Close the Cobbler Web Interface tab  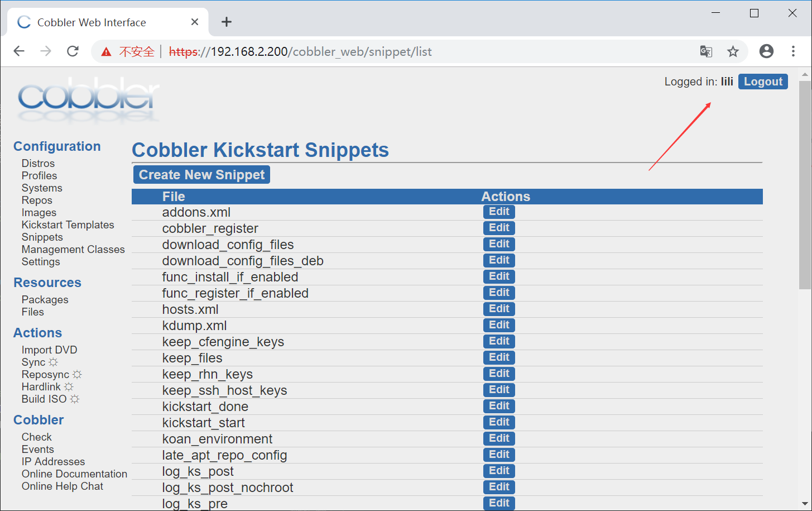[x=195, y=22]
